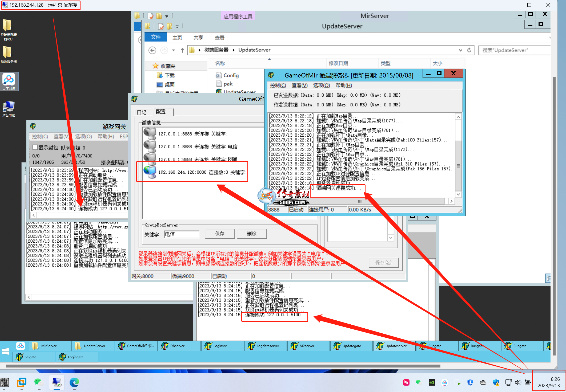Screen dimensions: 566x392
Task: Sort by 修改日期 column header
Action: coord(352,63)
